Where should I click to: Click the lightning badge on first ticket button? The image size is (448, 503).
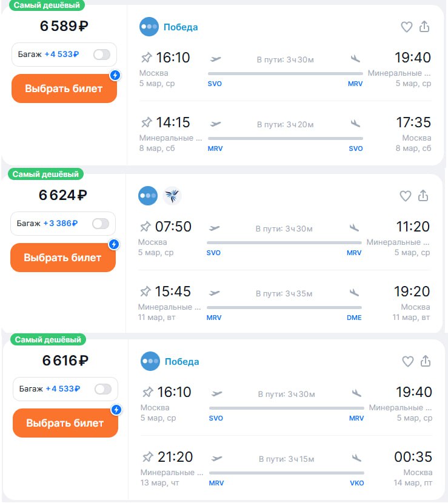(x=115, y=75)
